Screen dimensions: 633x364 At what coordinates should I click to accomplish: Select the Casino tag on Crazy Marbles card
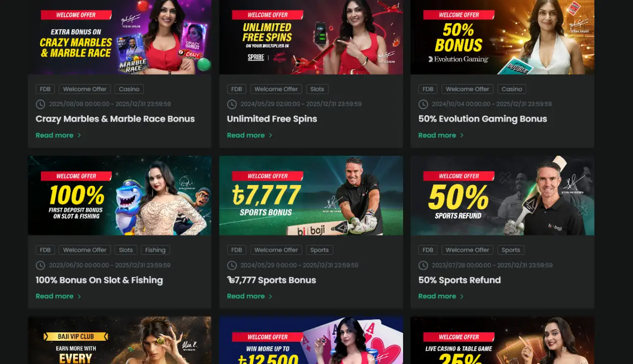tap(129, 89)
